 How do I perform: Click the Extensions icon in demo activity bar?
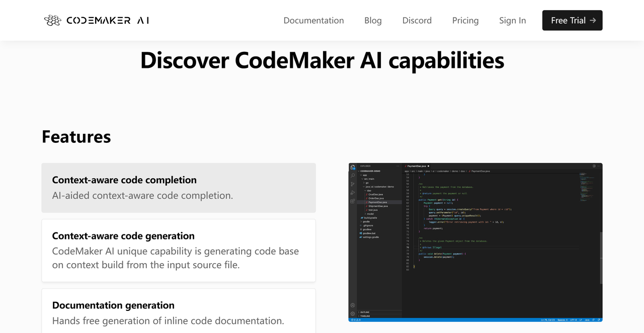353,201
